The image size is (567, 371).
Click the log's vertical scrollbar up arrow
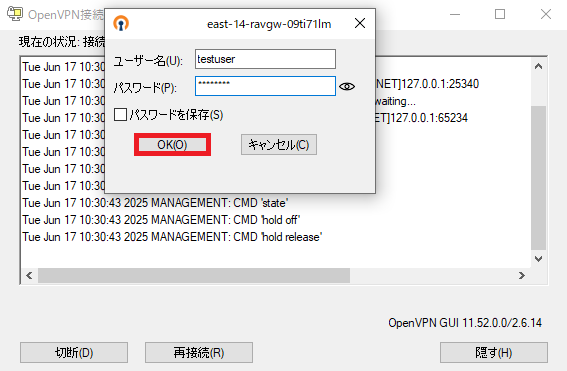coord(538,66)
